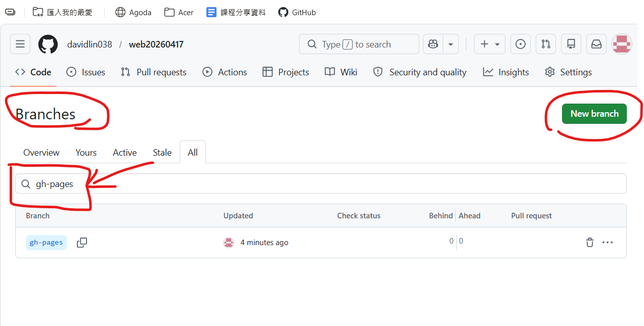Switch to the Overview branches tab

tap(41, 153)
